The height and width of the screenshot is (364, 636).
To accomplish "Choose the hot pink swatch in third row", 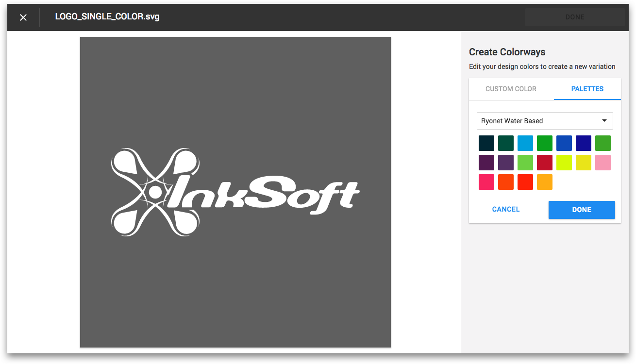I will (486, 182).
